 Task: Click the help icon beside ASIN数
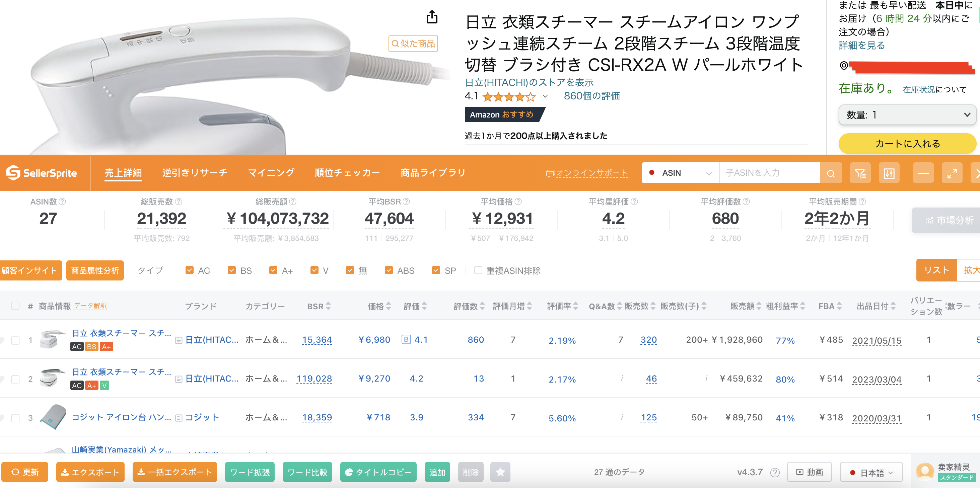click(62, 201)
